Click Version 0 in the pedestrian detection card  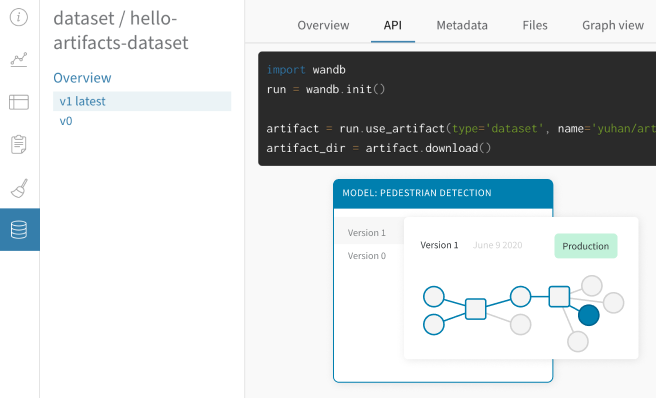tap(366, 256)
